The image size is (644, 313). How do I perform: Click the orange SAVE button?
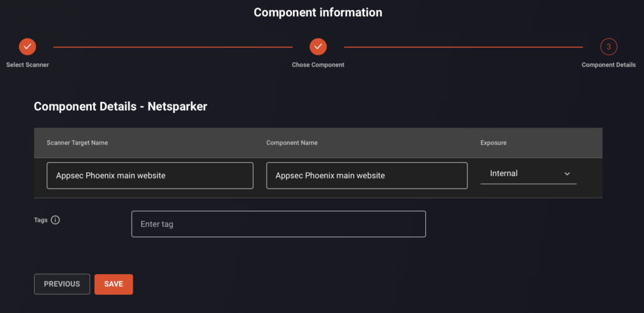pos(114,284)
